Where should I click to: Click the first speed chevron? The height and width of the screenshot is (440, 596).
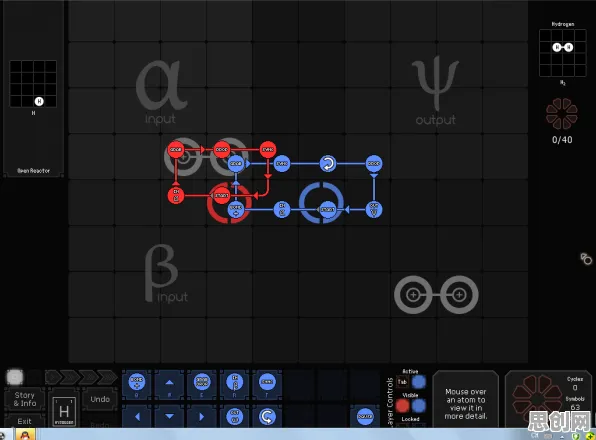point(53,377)
